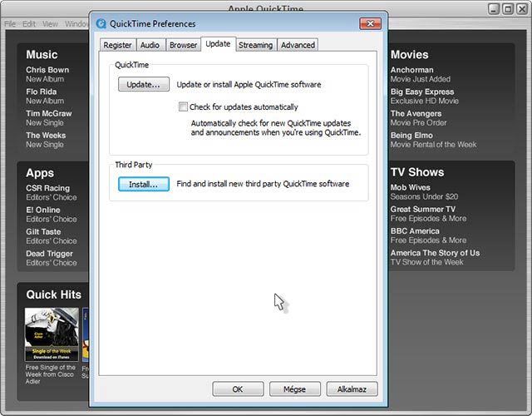This screenshot has height=416, width=532.
Task: Open The Weeks New Single link
Action: click(x=46, y=140)
